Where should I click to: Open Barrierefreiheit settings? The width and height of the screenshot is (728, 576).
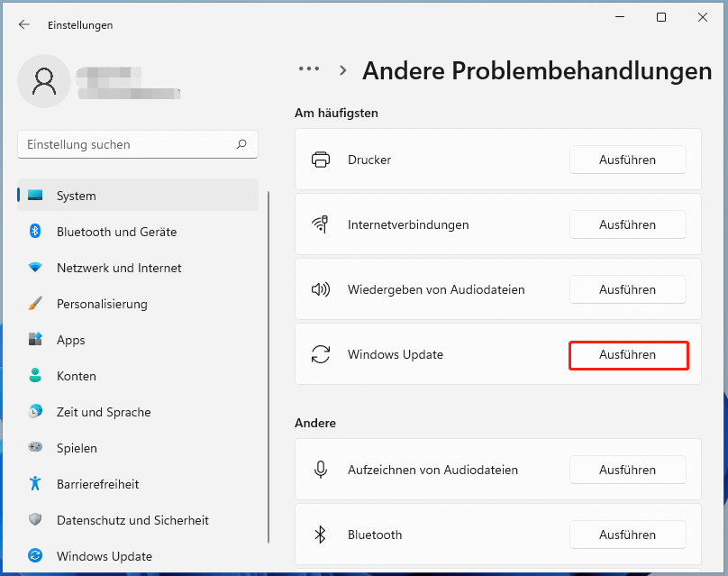[x=138, y=483]
